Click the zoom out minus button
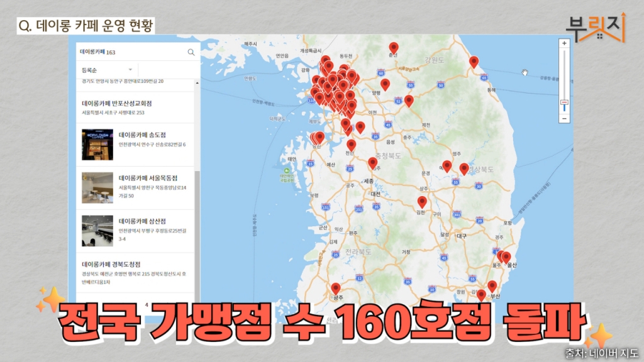Viewport: 644px width, 362px height. click(564, 118)
